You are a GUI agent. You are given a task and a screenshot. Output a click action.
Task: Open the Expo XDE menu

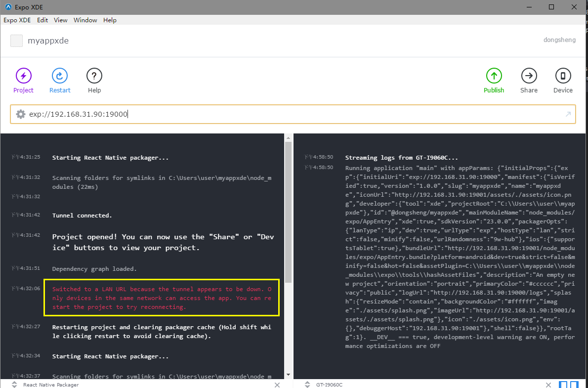(x=17, y=20)
